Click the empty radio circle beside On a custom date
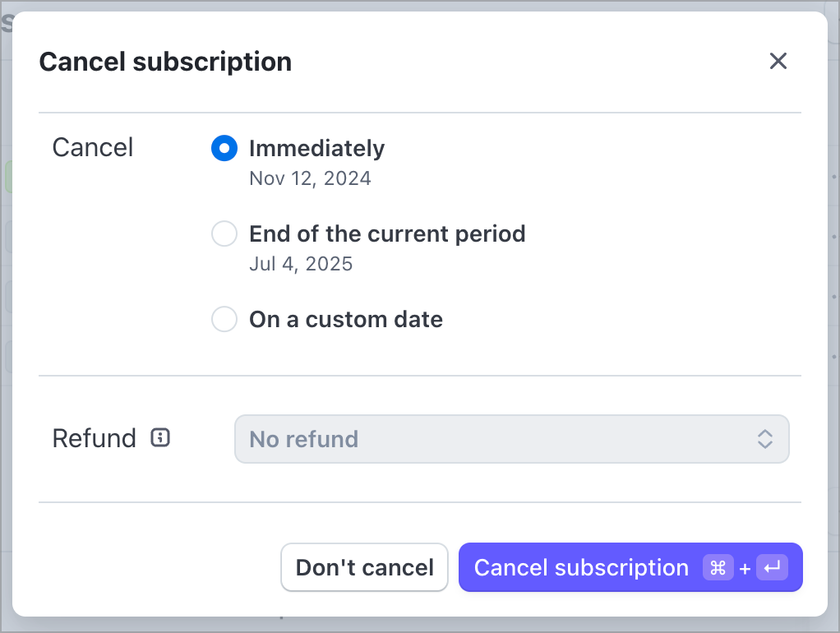The image size is (840, 633). click(x=224, y=319)
